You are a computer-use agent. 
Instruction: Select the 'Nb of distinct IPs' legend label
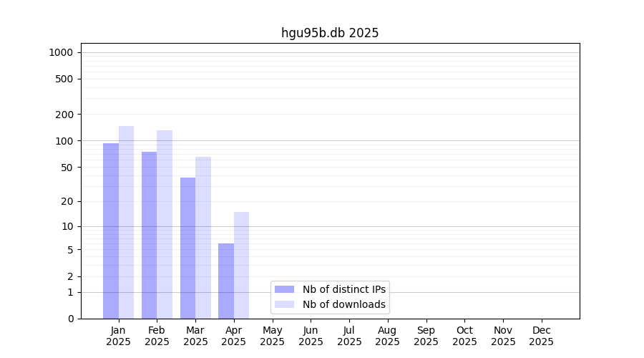coord(343,289)
